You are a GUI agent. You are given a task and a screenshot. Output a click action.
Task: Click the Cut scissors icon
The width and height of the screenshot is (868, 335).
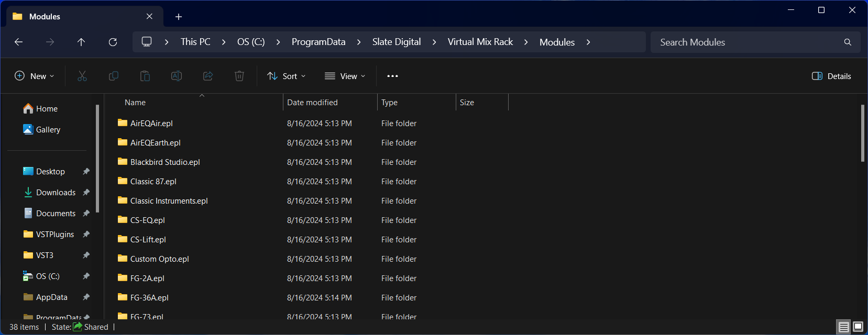pyautogui.click(x=82, y=76)
